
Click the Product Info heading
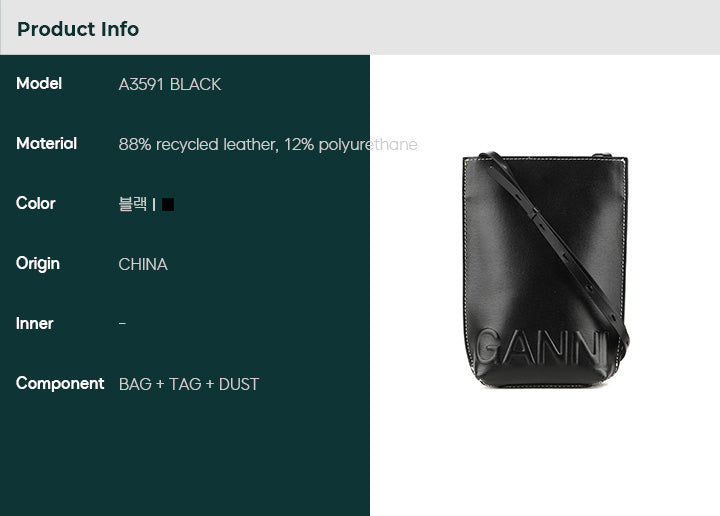pos(78,29)
